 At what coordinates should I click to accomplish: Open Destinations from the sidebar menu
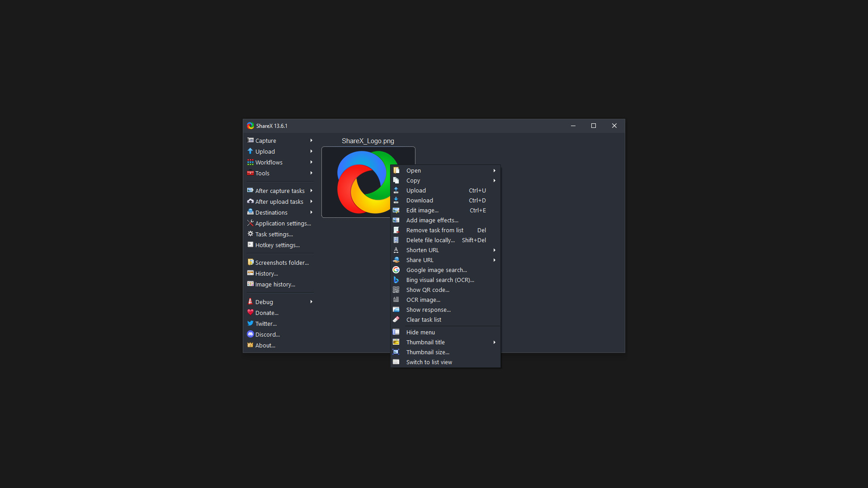pyautogui.click(x=271, y=212)
